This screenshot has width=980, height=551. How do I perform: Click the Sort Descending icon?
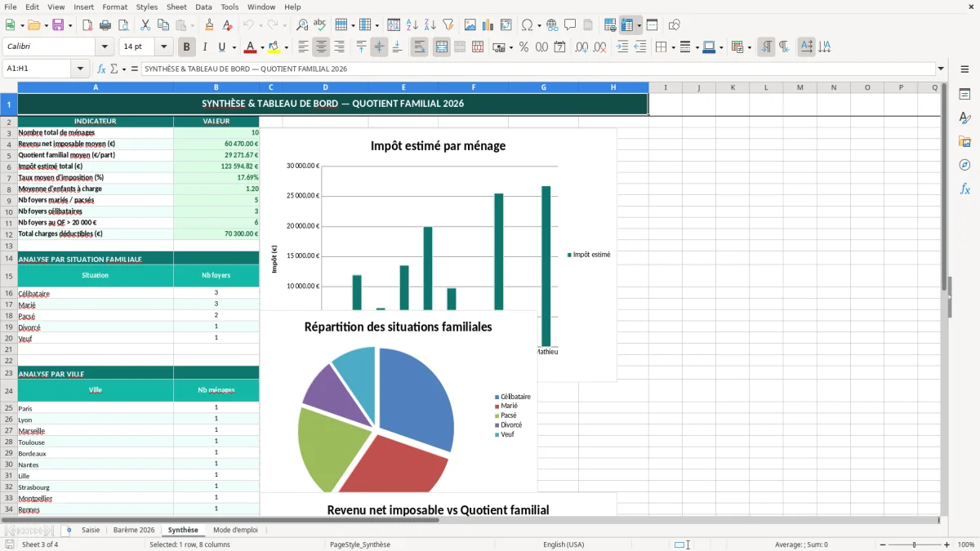[x=430, y=25]
